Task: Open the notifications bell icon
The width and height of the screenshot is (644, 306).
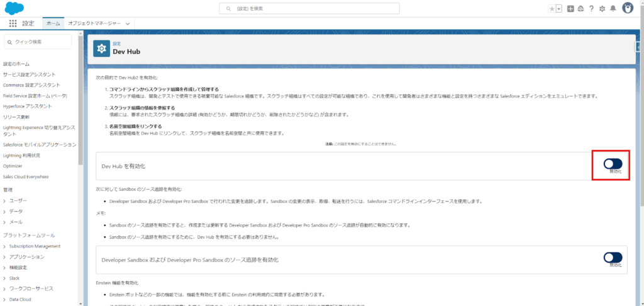Action: [x=613, y=9]
